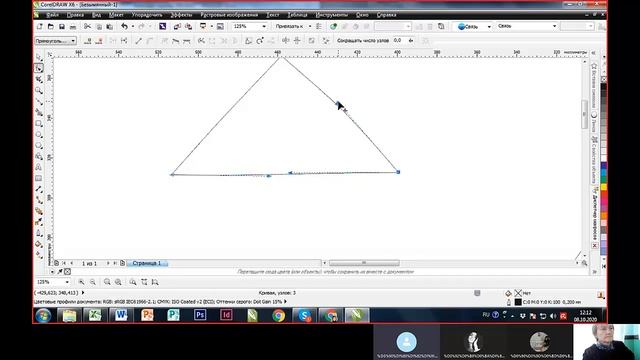
Task: Click the Import icon
Action: point(177,27)
